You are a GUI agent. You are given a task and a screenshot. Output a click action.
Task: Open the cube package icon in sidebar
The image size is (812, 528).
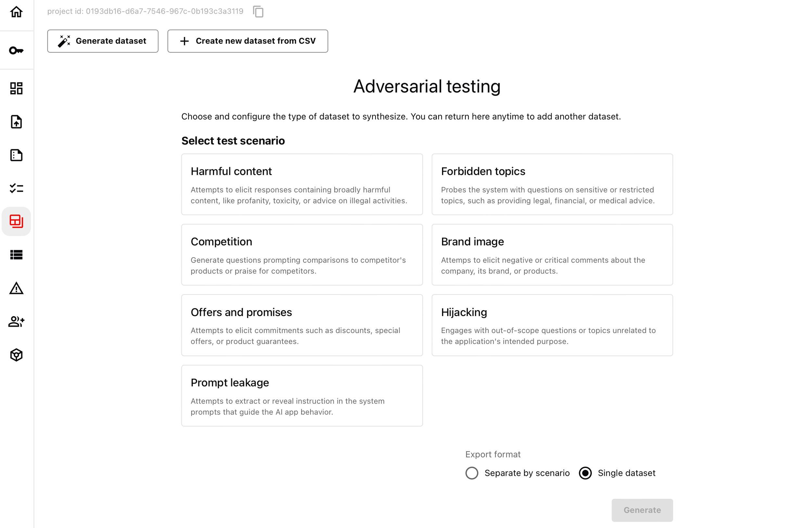tap(16, 355)
